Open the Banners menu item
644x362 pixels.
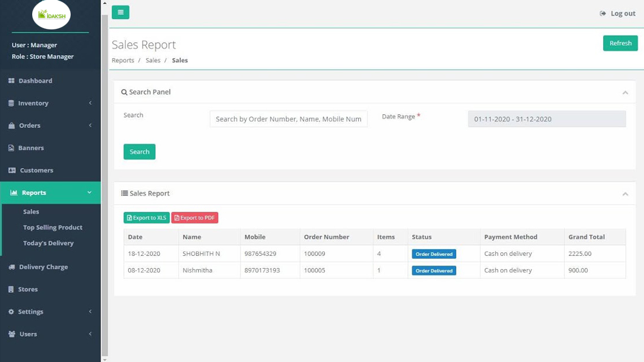(31, 148)
